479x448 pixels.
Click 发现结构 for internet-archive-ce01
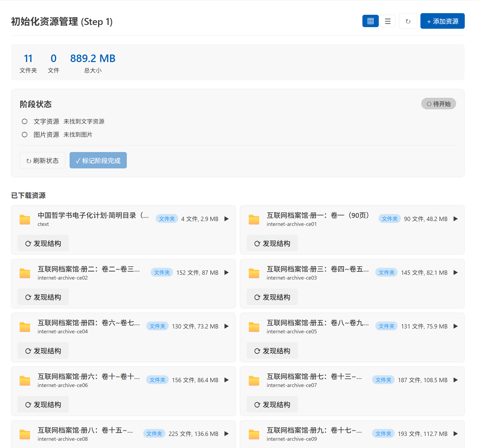(x=272, y=243)
